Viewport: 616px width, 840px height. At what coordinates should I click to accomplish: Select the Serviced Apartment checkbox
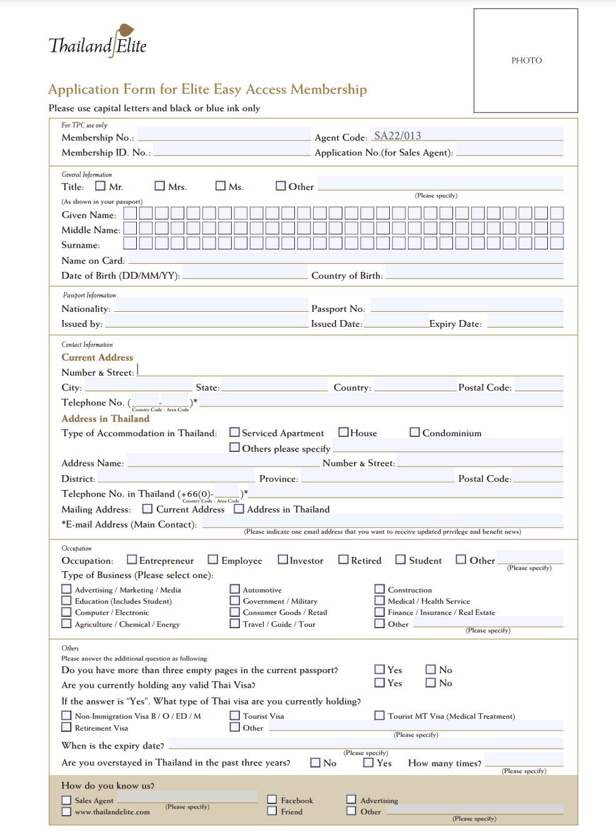tap(234, 432)
